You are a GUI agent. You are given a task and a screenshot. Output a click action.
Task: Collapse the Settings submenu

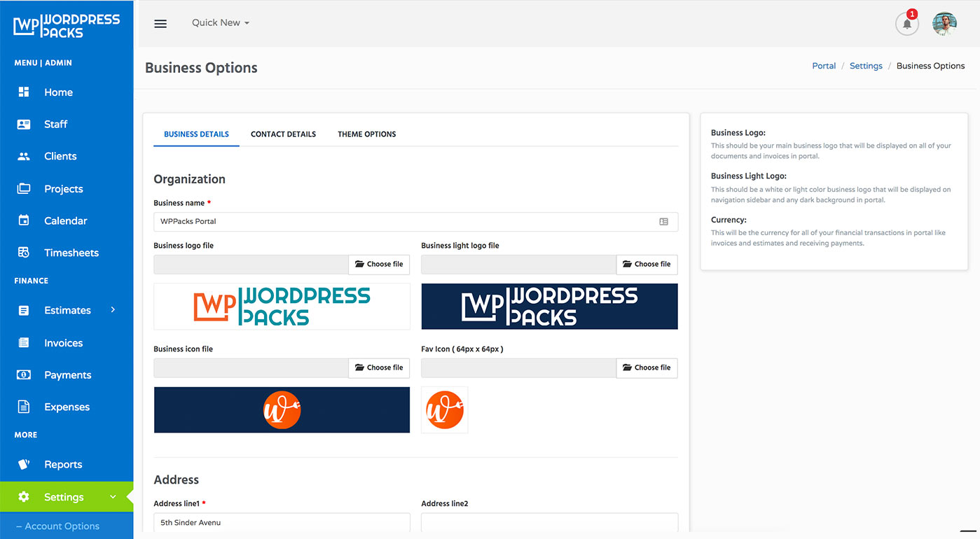(113, 496)
